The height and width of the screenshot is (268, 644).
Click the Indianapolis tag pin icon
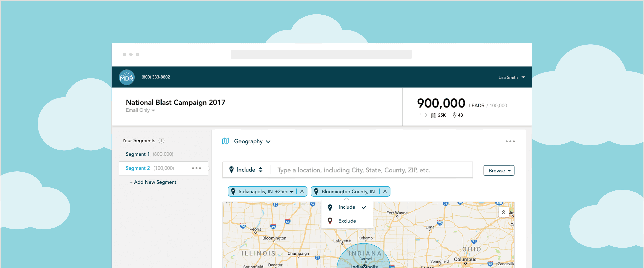pyautogui.click(x=233, y=192)
